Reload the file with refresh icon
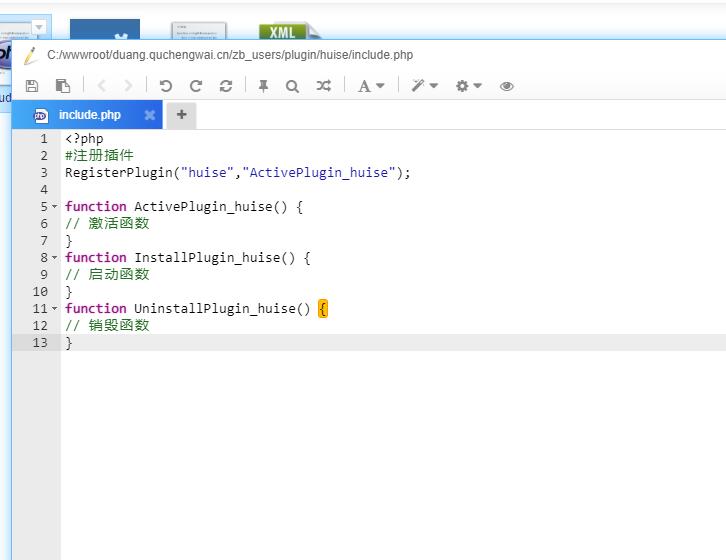The height and width of the screenshot is (560, 726). (x=226, y=86)
